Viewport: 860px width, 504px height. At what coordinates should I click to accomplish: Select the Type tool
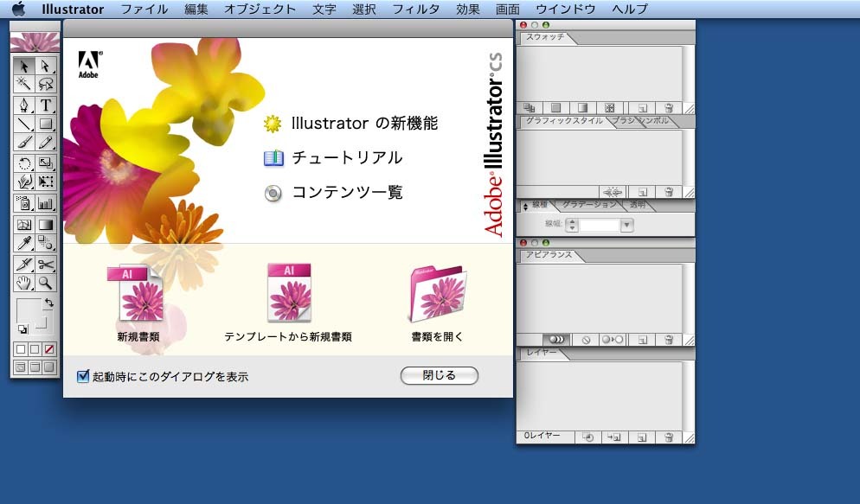(45, 105)
